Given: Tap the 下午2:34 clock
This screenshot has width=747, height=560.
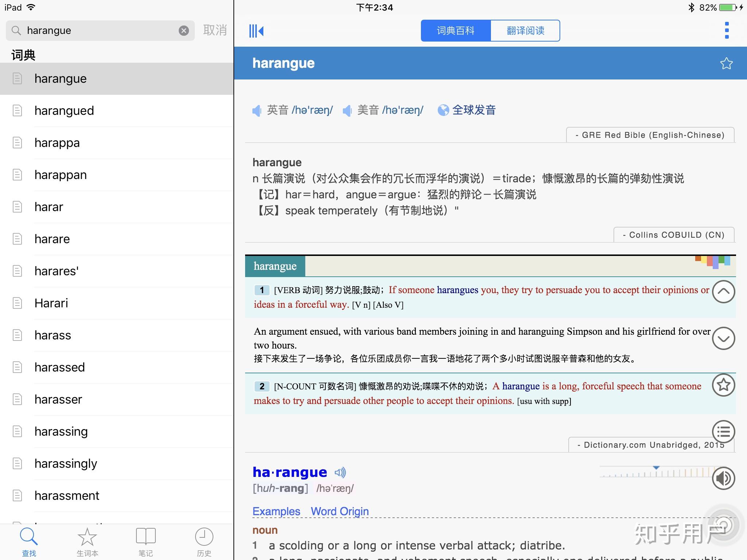Looking at the screenshot, I should (374, 7).
